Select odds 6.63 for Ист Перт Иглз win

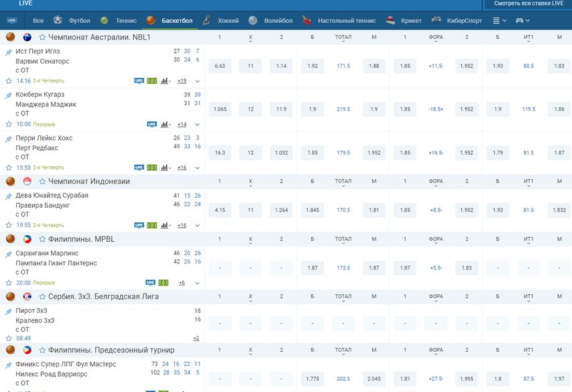click(x=220, y=66)
